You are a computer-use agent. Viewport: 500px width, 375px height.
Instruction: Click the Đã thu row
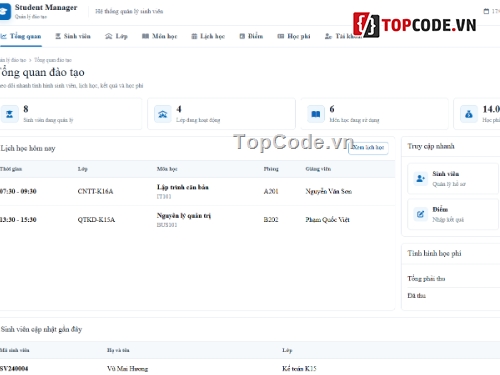[x=453, y=296]
